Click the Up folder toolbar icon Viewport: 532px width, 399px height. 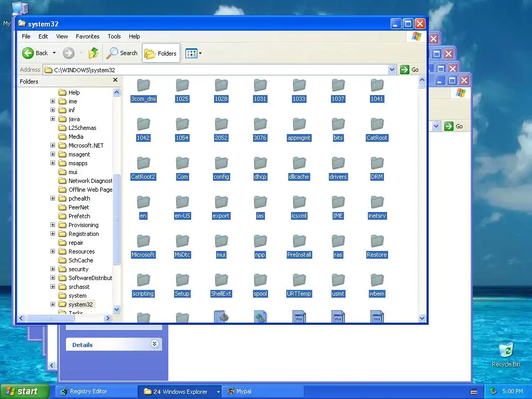tap(94, 53)
